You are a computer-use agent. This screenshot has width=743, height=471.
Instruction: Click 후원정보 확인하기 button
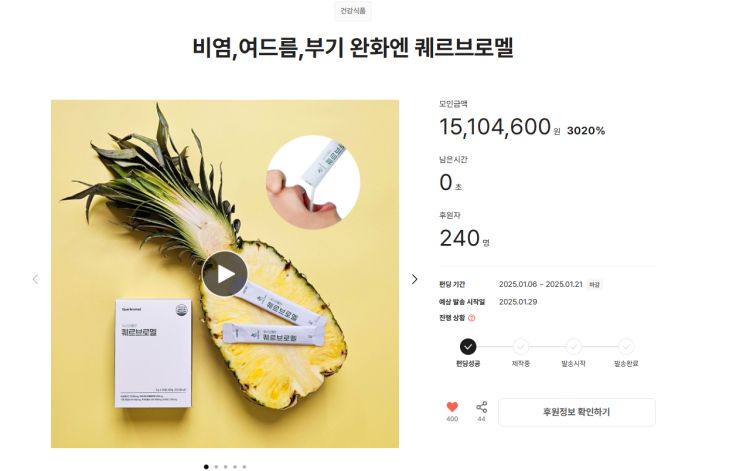[x=577, y=412]
